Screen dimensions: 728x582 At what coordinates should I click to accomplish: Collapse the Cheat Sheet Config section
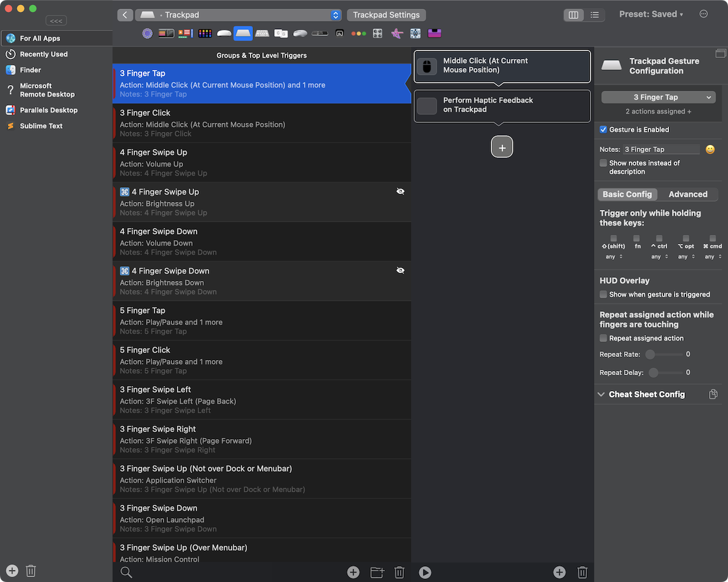pos(601,394)
